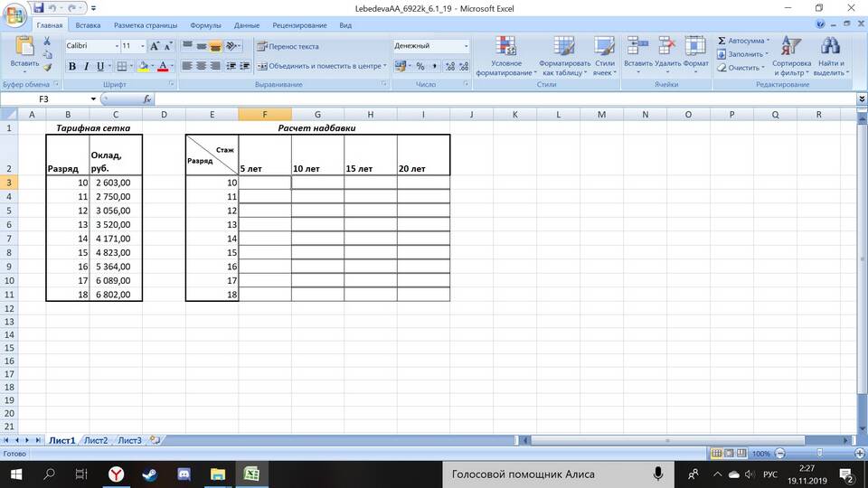The height and width of the screenshot is (488, 868).
Task: Open the font name Calibri dropdown
Action: 117,46
